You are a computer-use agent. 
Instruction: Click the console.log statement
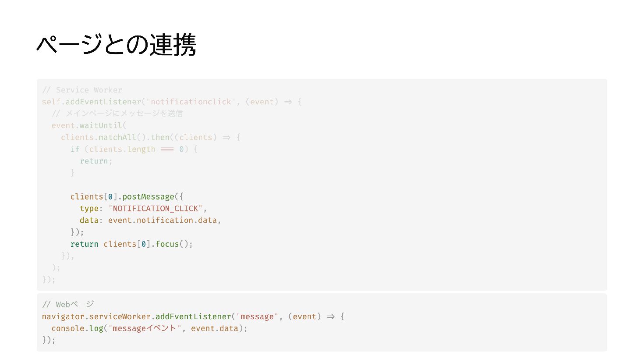149,328
